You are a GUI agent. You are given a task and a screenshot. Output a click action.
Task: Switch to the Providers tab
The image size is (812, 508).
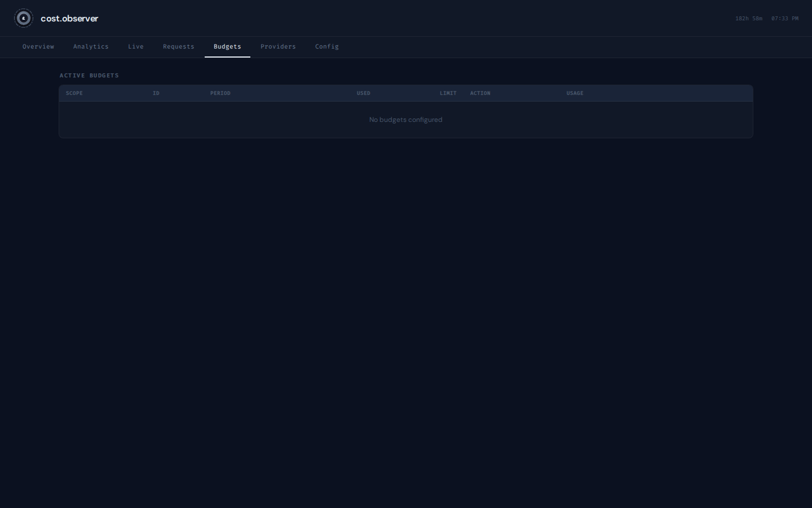[x=278, y=47]
